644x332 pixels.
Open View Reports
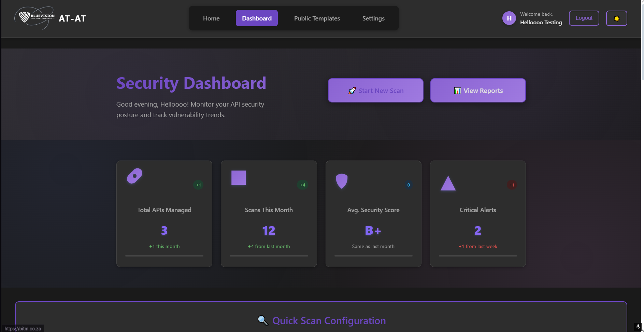pos(478,91)
